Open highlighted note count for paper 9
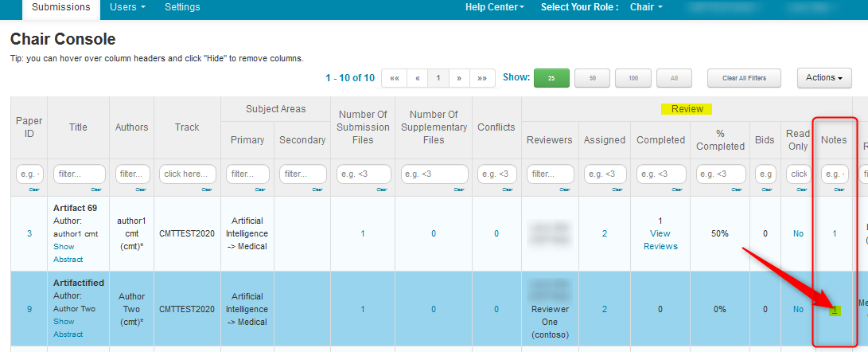868x352 pixels. (833, 310)
